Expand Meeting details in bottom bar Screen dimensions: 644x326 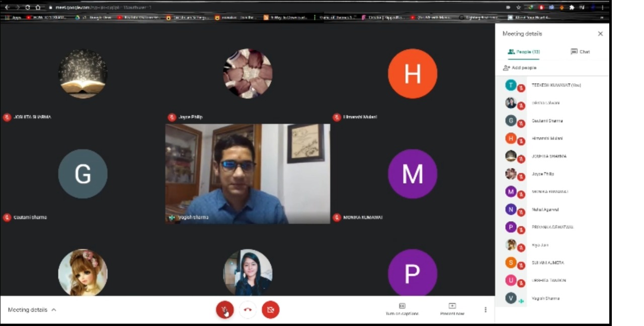pyautogui.click(x=32, y=310)
